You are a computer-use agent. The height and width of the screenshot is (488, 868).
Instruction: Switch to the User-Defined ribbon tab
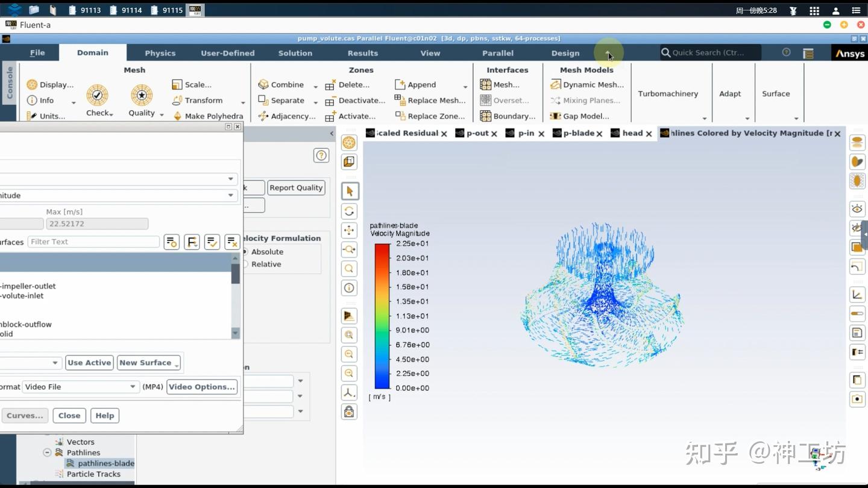coord(228,53)
